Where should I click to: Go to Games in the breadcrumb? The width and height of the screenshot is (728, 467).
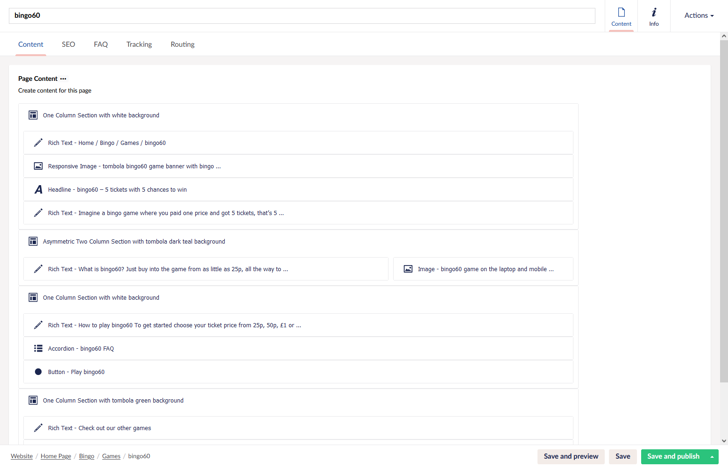tap(111, 456)
